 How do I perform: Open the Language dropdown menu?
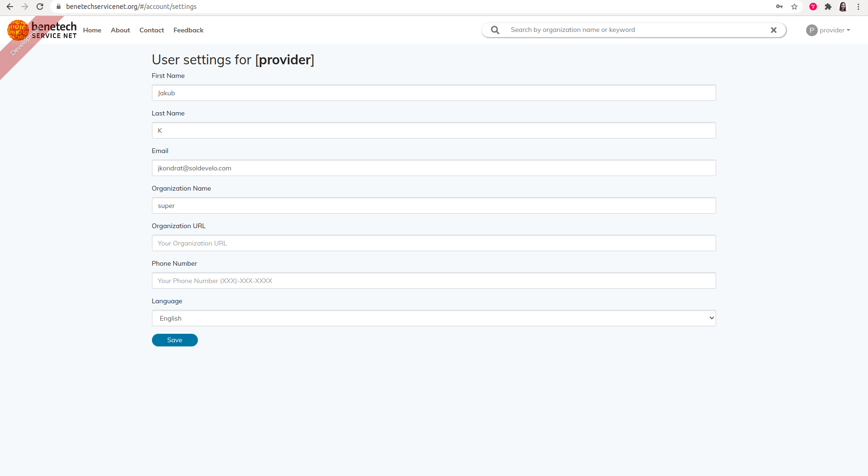[x=433, y=318]
